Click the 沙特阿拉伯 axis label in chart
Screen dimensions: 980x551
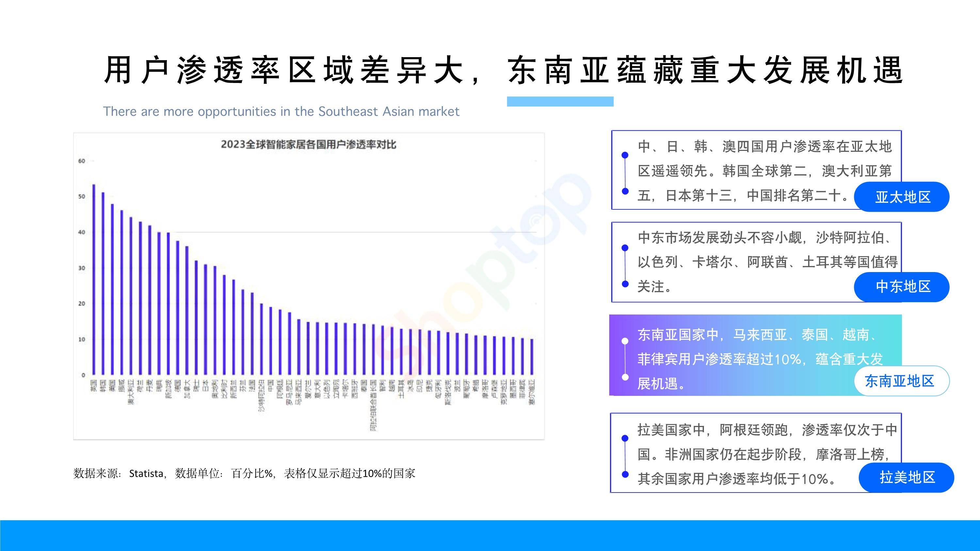[x=261, y=396]
